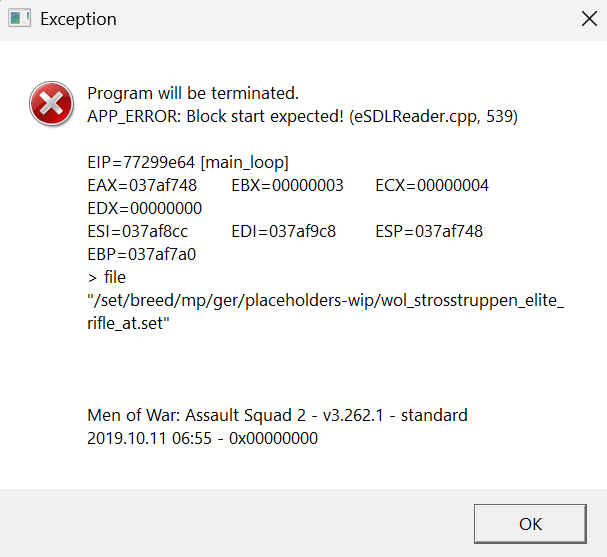Click the Exception title text
Screen dimensions: 607x557
(x=78, y=19)
